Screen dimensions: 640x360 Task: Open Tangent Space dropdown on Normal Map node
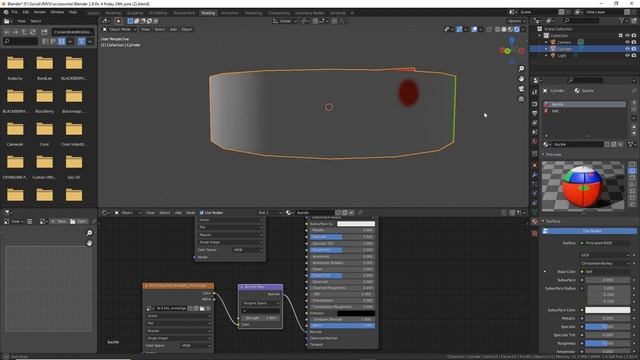click(261, 303)
